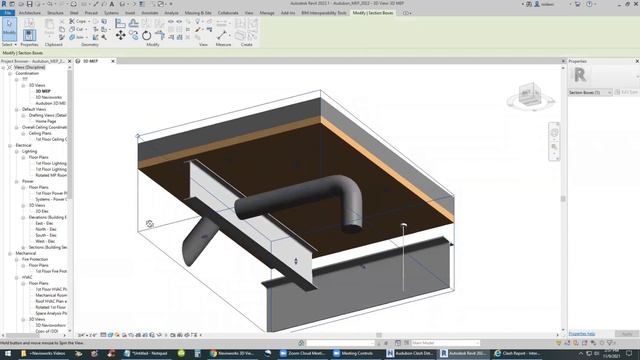Open Chrome Navisworks window in taskbar

[231, 353]
